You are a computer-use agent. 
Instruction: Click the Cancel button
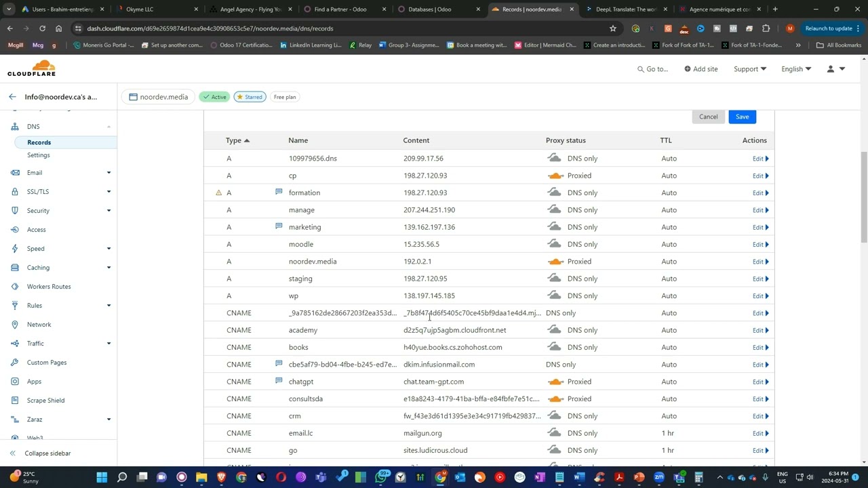(708, 117)
